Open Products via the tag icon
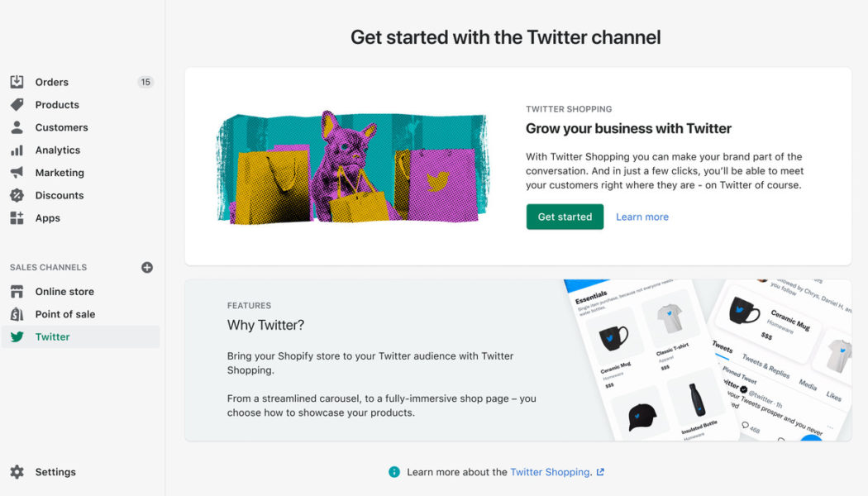 pos(17,104)
